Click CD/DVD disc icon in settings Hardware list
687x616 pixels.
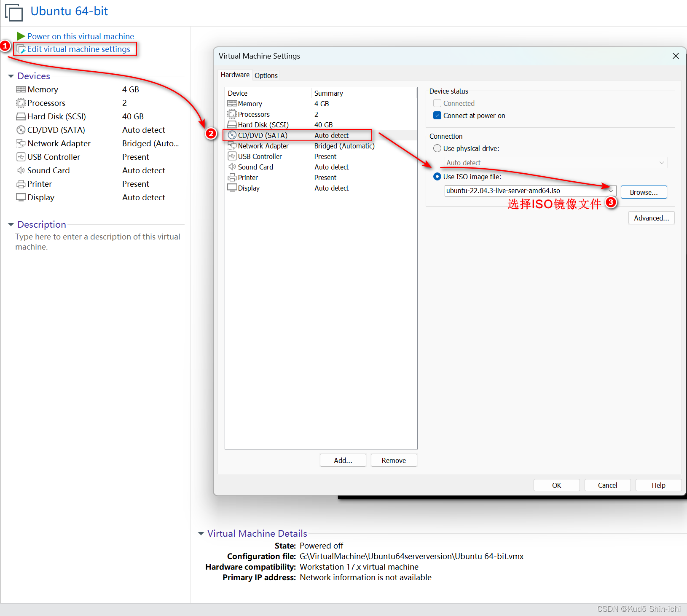[232, 135]
